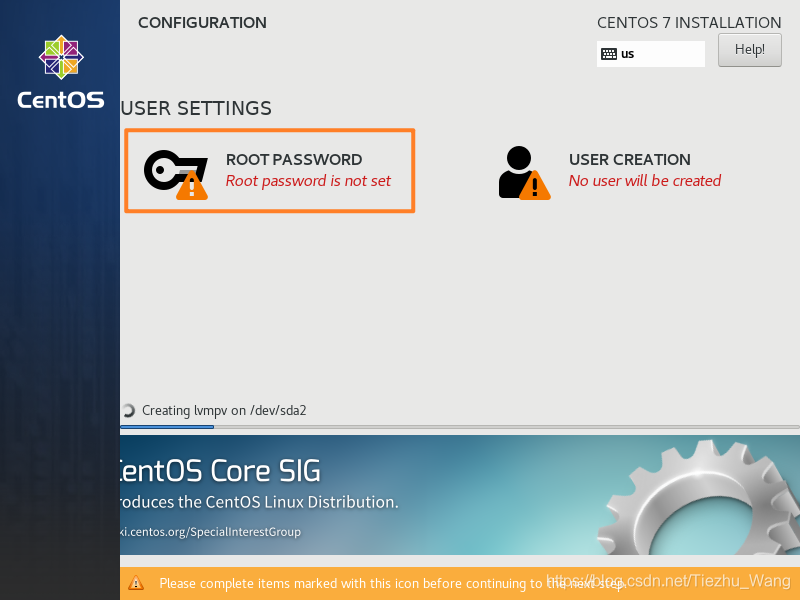Viewport: 800px width, 600px height.
Task: Click the installation progress bar
Action: 460,427
